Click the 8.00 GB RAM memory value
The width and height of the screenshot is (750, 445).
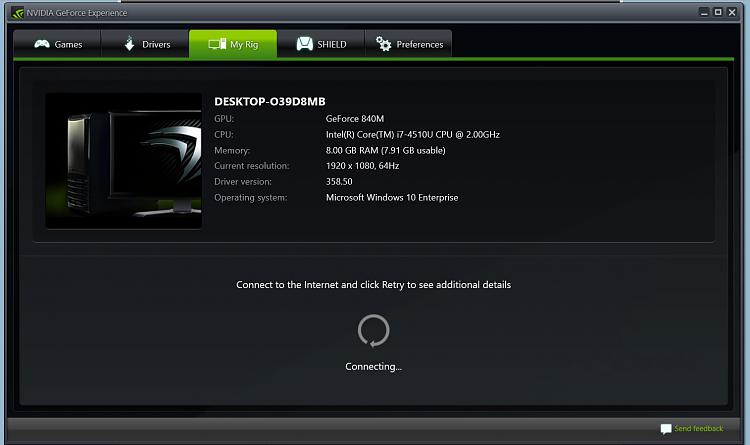coord(386,150)
